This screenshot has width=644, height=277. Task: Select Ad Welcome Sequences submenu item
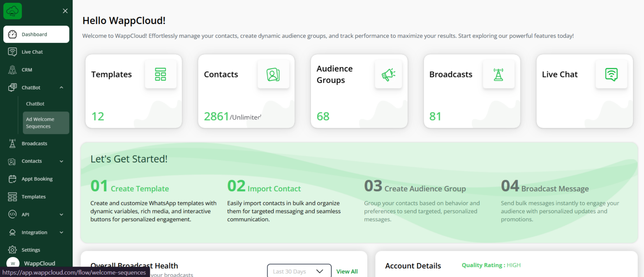46,123
